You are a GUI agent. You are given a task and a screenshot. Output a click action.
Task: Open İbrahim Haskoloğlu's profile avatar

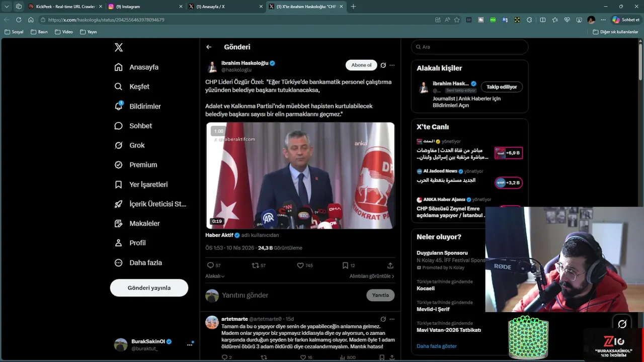click(212, 66)
